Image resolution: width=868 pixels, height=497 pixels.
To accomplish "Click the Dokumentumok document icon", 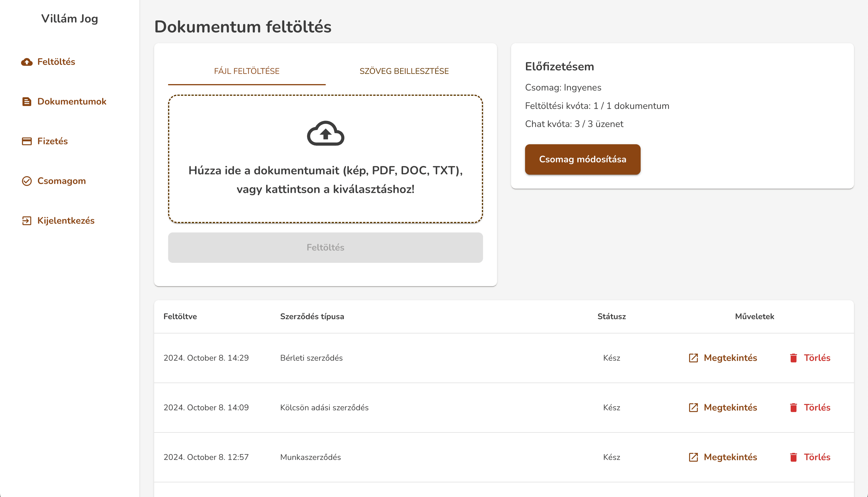I will (x=27, y=102).
